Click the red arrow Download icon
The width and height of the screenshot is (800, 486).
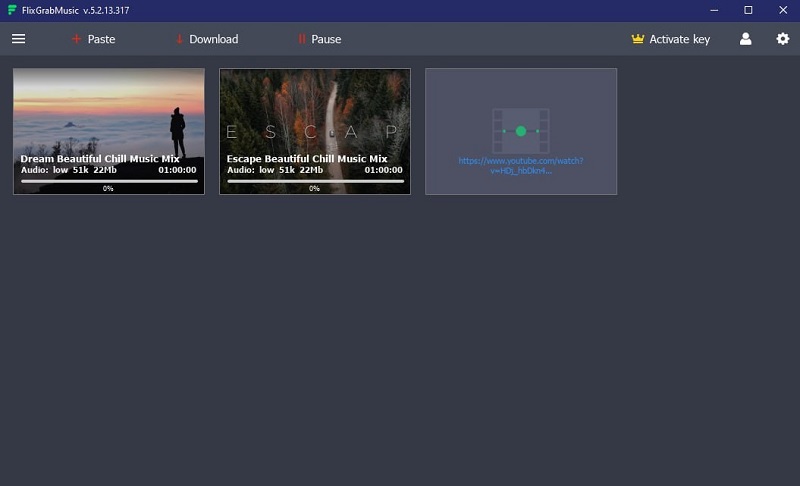tap(179, 39)
